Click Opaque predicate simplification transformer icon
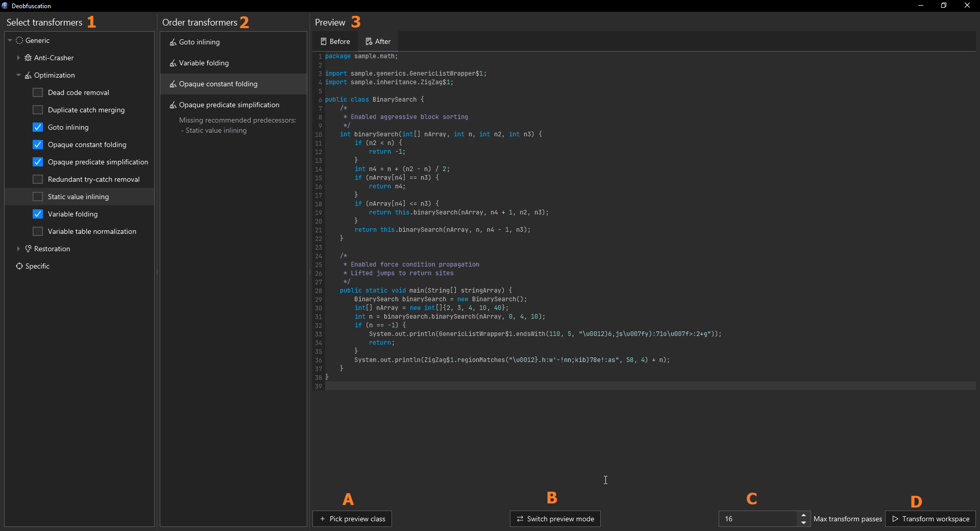The image size is (980, 531). click(173, 105)
